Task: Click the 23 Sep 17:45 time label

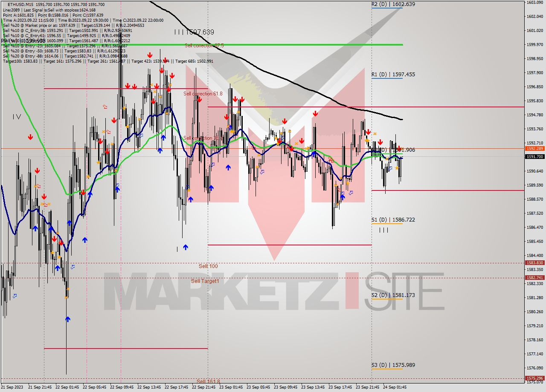Action: click(341, 388)
